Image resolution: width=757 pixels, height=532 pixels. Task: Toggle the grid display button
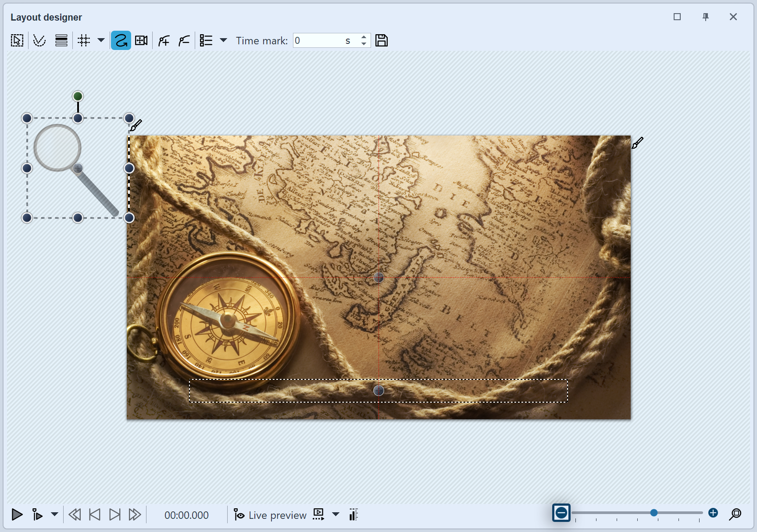pos(84,41)
